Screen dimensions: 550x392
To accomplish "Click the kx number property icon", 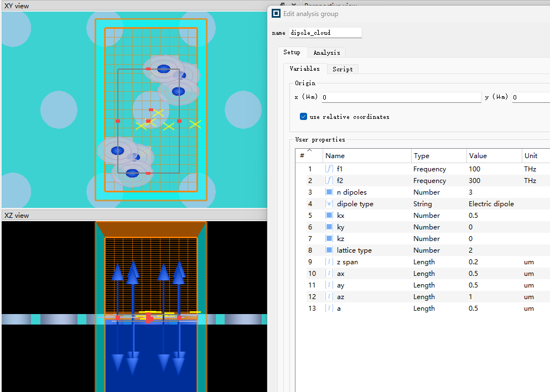I will pos(329,216).
